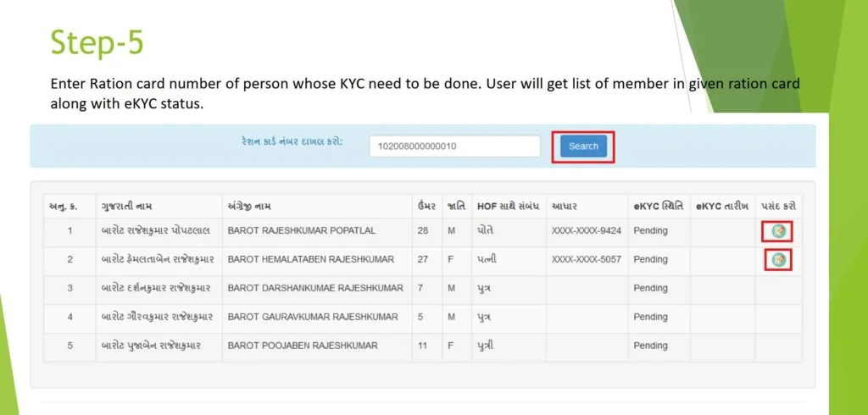Click name BAROT GAURAVKUMAR RAJESHKUMAR
The image size is (868, 415).
(x=312, y=317)
